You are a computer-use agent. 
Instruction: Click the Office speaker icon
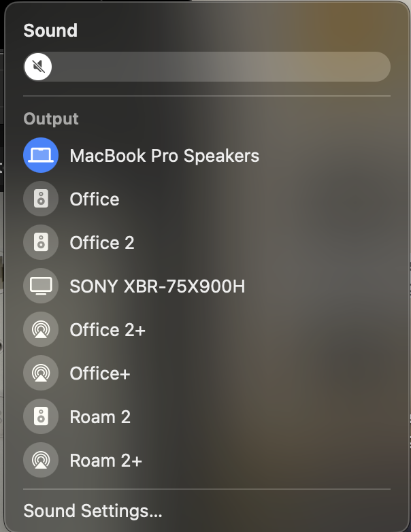(41, 199)
